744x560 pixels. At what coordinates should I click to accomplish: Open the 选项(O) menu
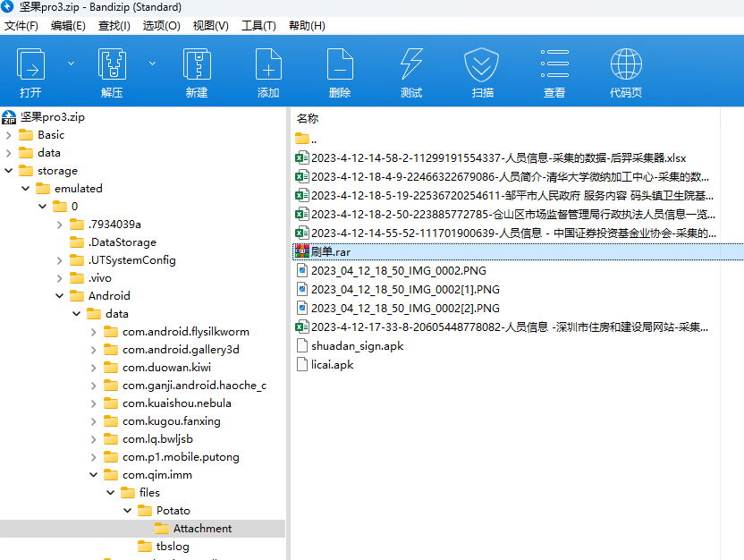click(x=161, y=26)
